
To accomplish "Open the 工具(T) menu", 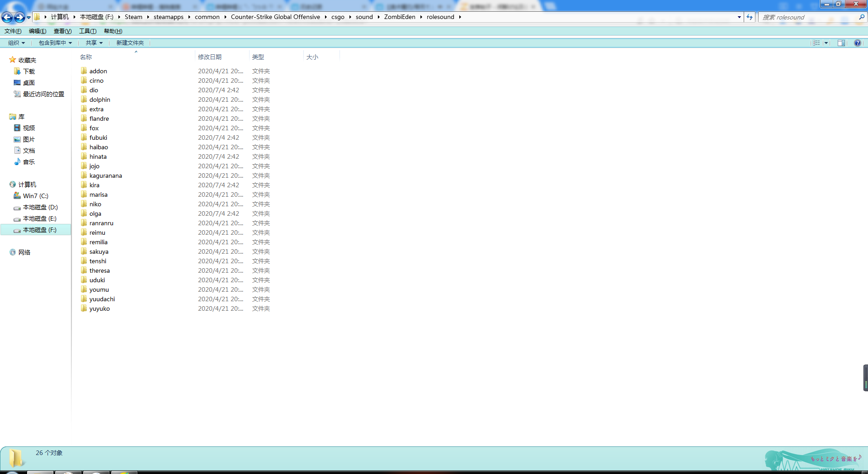I will pyautogui.click(x=88, y=31).
